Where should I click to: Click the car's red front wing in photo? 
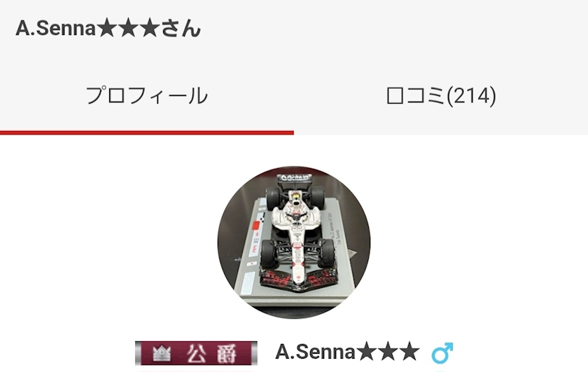pyautogui.click(x=298, y=280)
